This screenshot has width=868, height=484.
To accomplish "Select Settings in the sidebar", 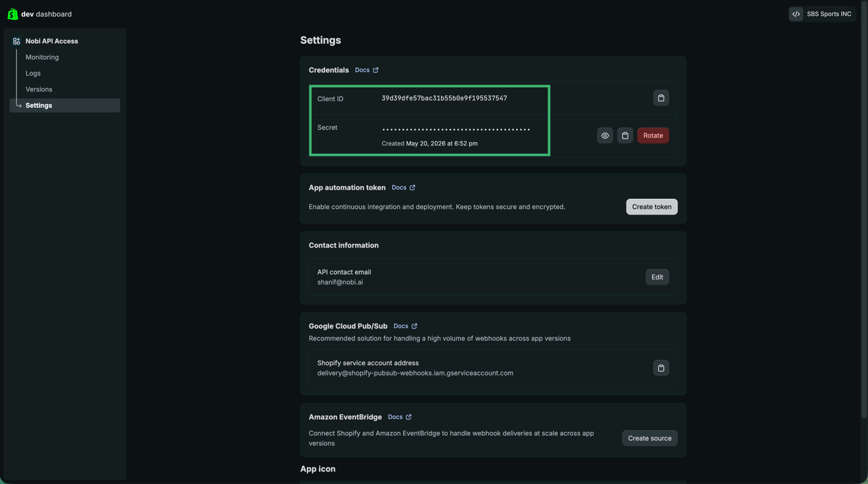I will (x=65, y=105).
